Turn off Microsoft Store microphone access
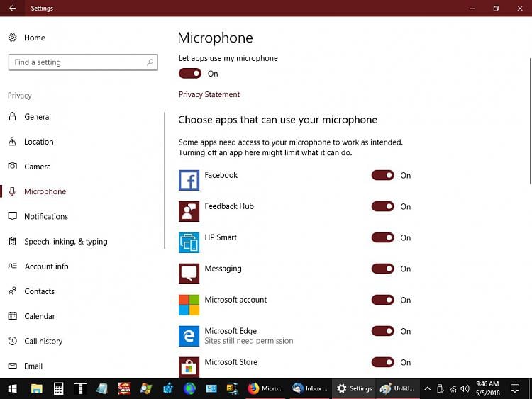532x399 pixels. [383, 362]
